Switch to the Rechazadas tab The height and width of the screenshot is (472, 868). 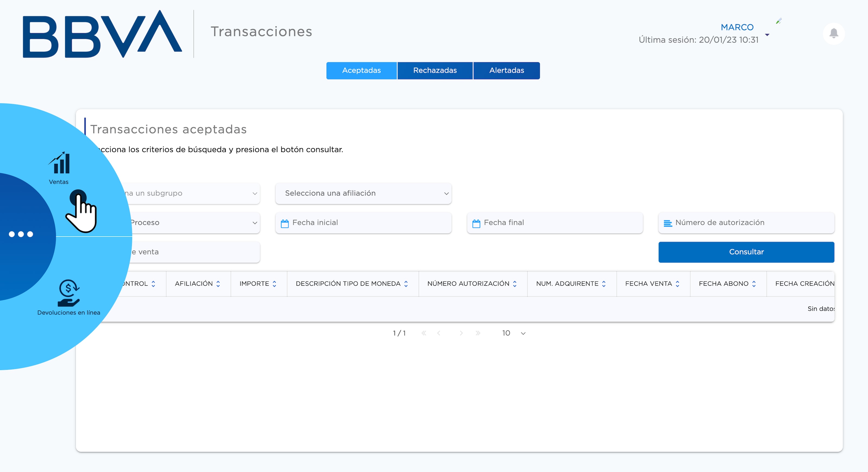[x=435, y=71]
